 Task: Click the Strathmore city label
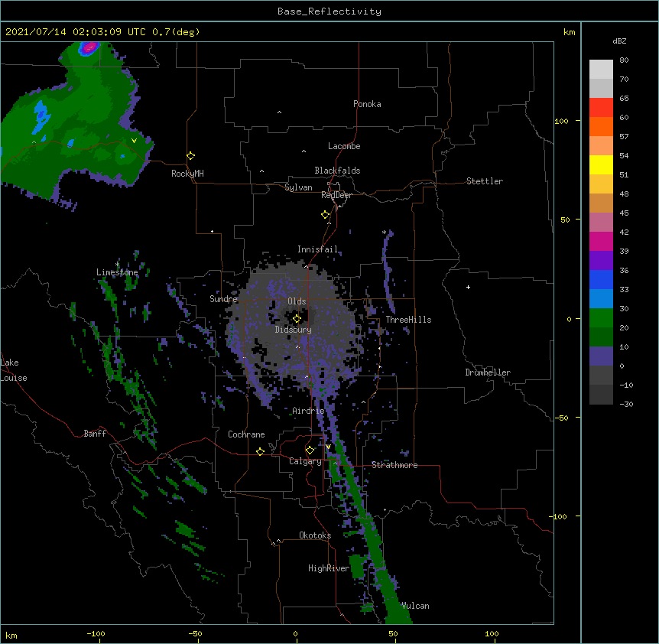394,465
